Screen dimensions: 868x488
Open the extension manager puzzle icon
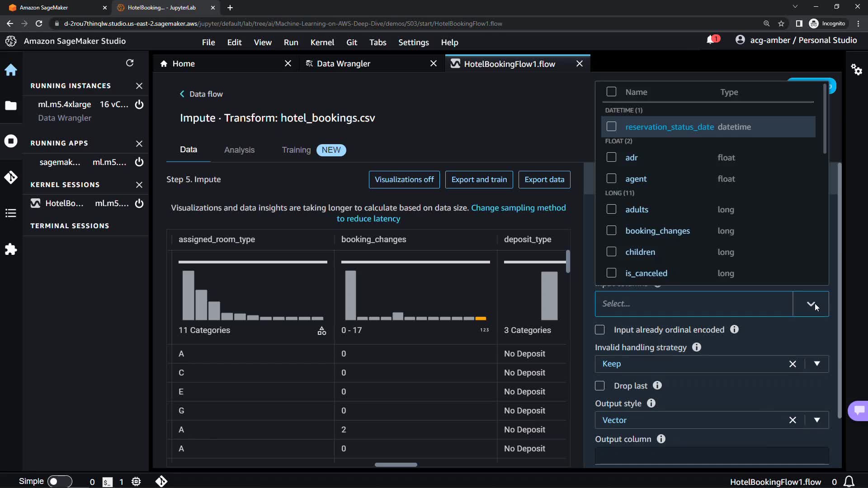(11, 249)
